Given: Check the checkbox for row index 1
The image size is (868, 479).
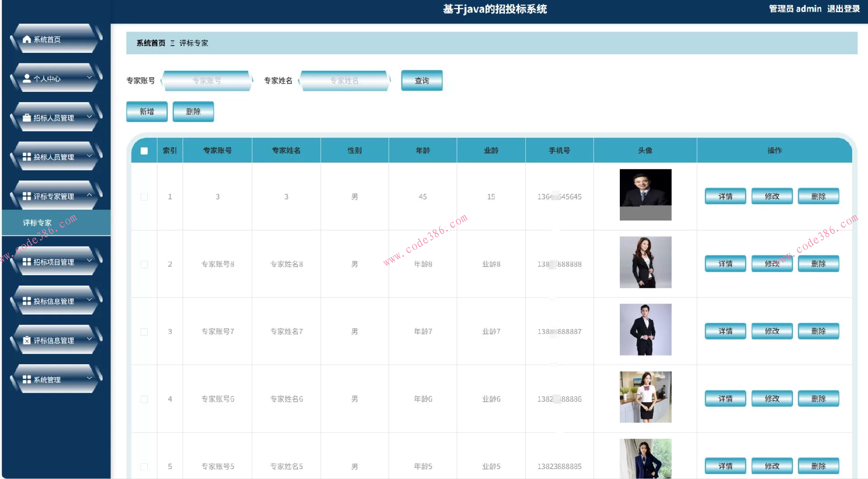Looking at the screenshot, I should 144,197.
